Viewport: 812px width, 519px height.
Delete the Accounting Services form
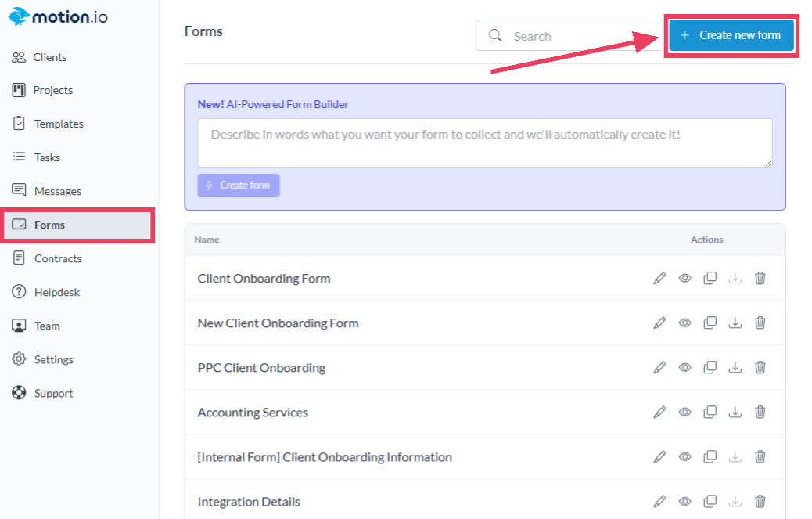pos(760,412)
